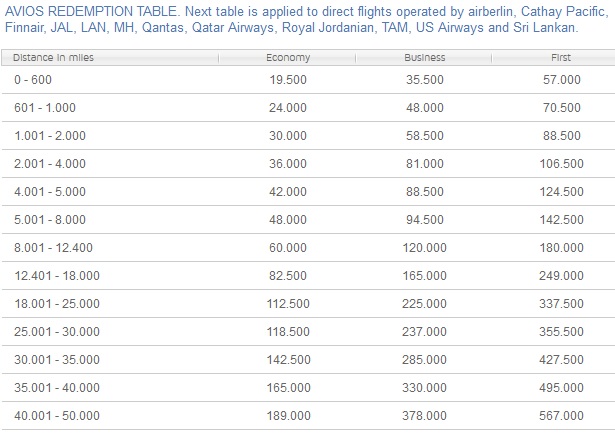
Task: Click the Economy column header
Action: 287,58
